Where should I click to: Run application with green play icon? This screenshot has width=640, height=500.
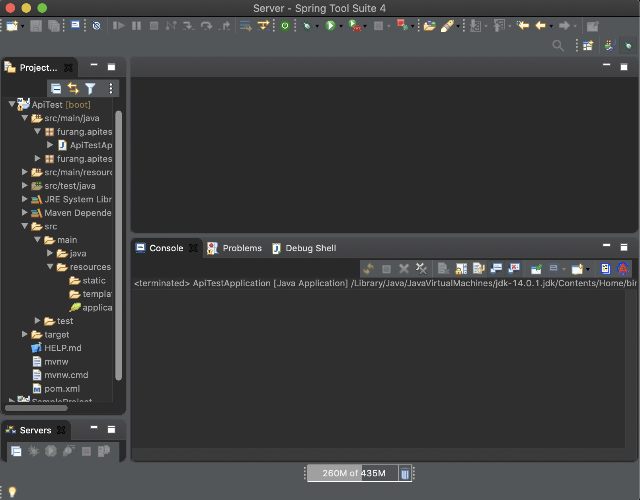pyautogui.click(x=330, y=26)
